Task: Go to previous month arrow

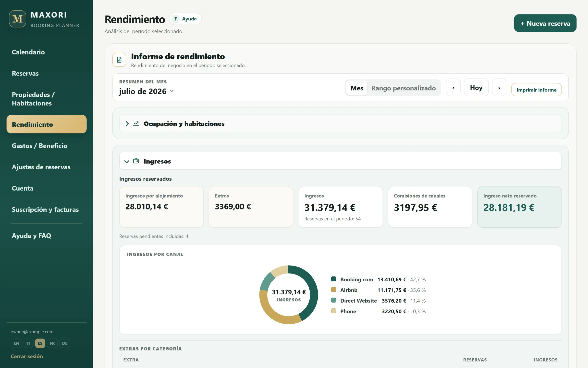Action: click(x=453, y=88)
